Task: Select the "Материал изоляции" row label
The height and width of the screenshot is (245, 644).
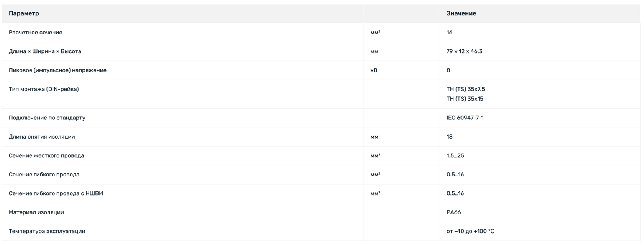Action: point(36,212)
